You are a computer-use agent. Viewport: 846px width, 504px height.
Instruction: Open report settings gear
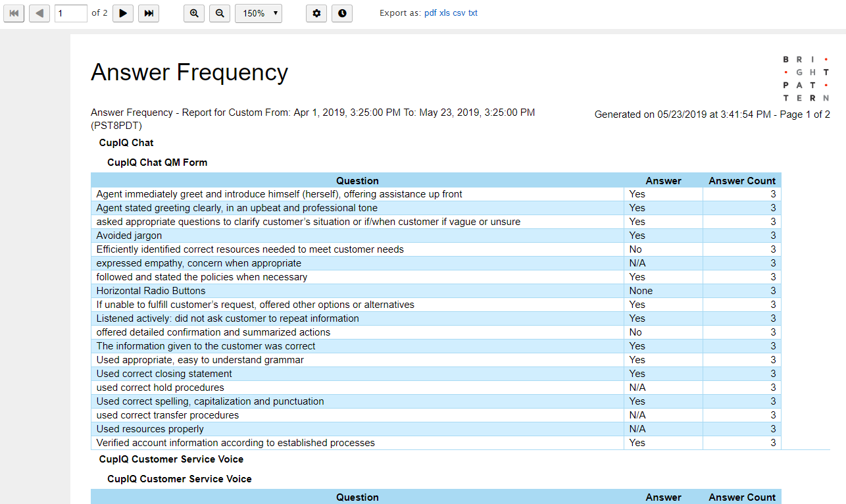pos(316,13)
